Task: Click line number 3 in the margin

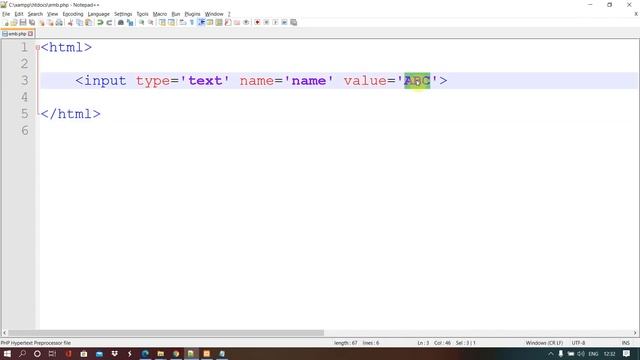Action: (24, 80)
